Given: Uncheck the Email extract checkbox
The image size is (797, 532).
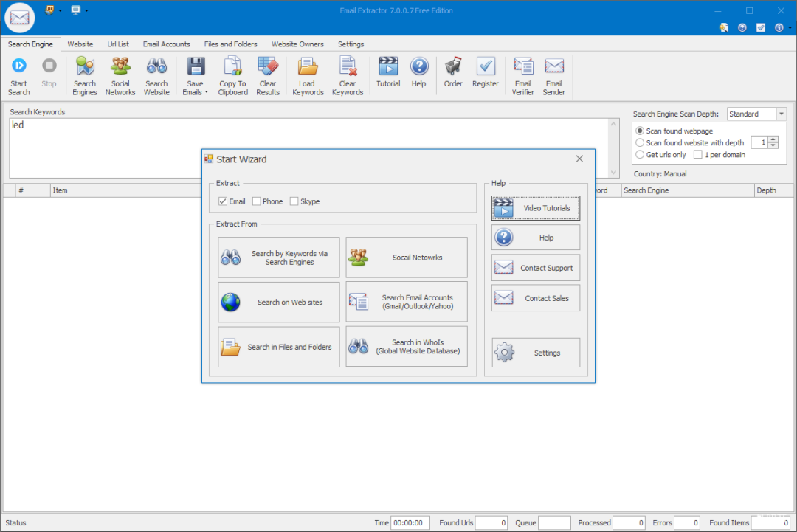Looking at the screenshot, I should pyautogui.click(x=223, y=201).
